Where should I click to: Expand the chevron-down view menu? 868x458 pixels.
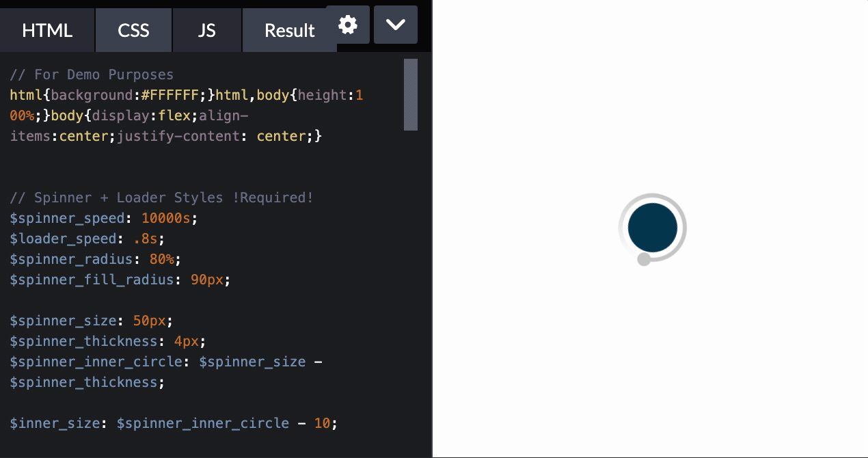click(x=396, y=25)
